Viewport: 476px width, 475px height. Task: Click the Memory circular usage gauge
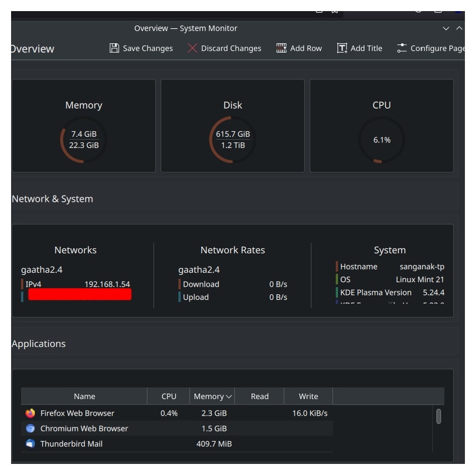pos(84,140)
